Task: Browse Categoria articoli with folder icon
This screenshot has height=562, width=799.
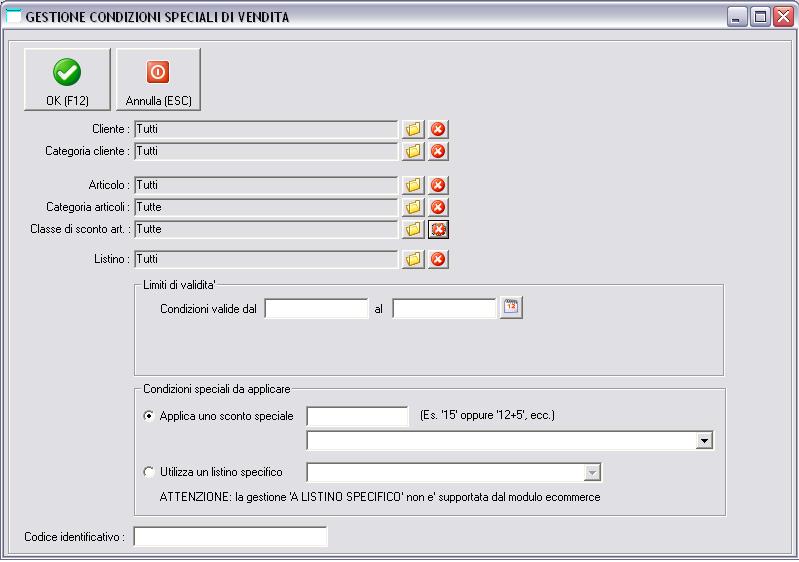Action: pyautogui.click(x=413, y=207)
